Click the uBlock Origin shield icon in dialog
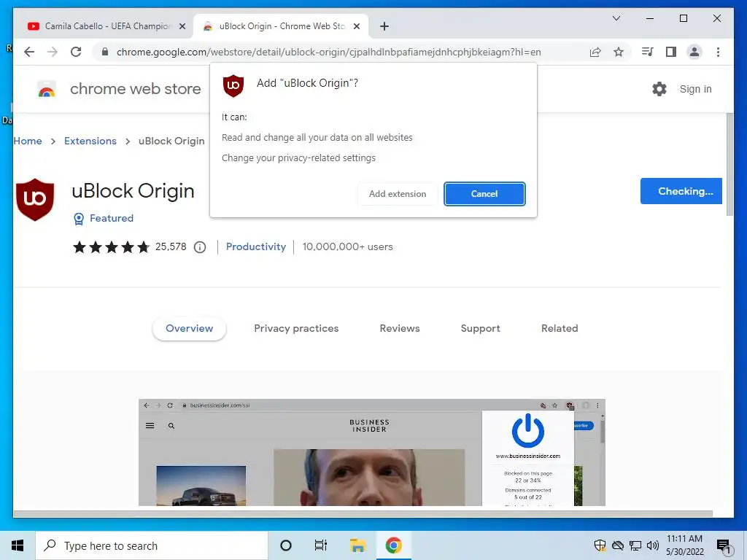Viewport: 747px width, 560px height. (233, 86)
